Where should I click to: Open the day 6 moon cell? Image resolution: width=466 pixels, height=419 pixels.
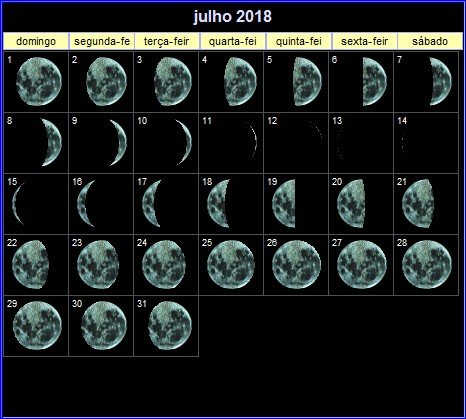point(361,82)
